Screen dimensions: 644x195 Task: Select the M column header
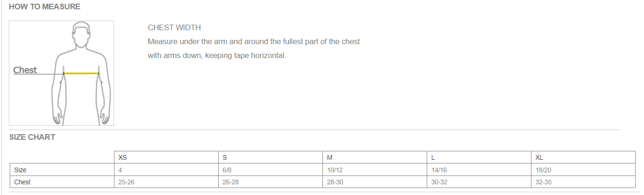point(375,157)
